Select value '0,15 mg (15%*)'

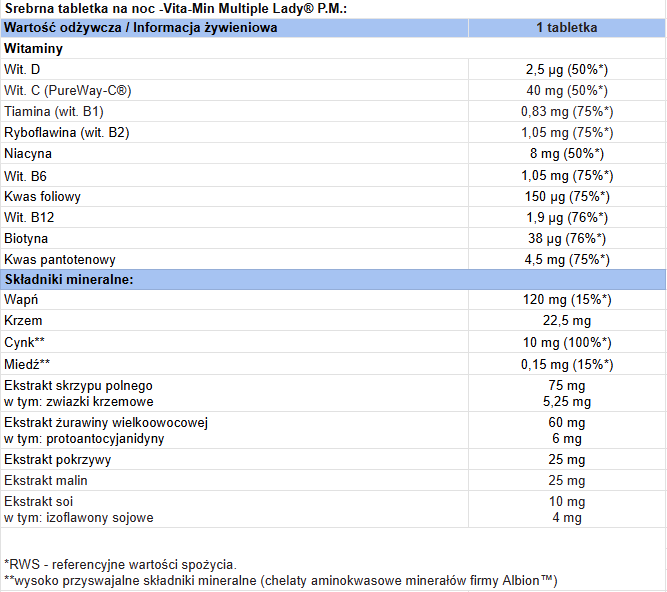click(x=567, y=364)
